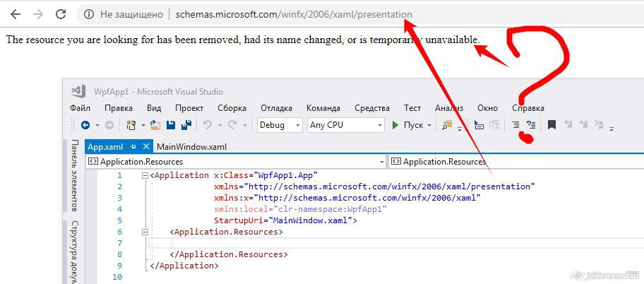Go to previous bookmark icon

point(568,124)
